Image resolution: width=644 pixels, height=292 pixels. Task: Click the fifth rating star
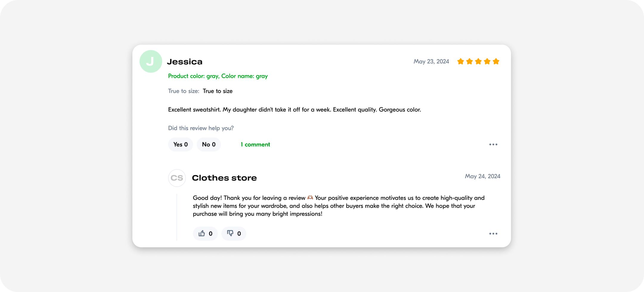pos(496,61)
